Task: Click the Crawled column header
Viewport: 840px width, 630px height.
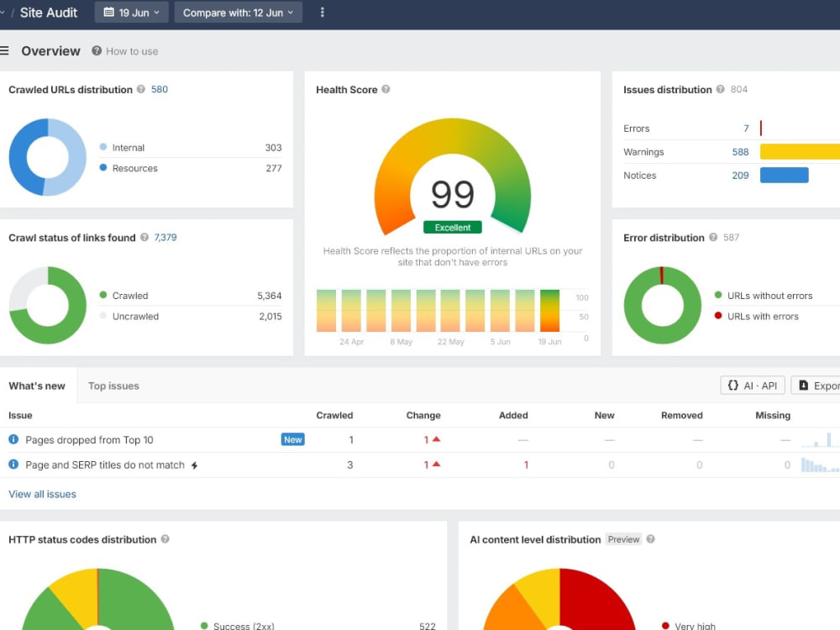Action: [x=334, y=415]
